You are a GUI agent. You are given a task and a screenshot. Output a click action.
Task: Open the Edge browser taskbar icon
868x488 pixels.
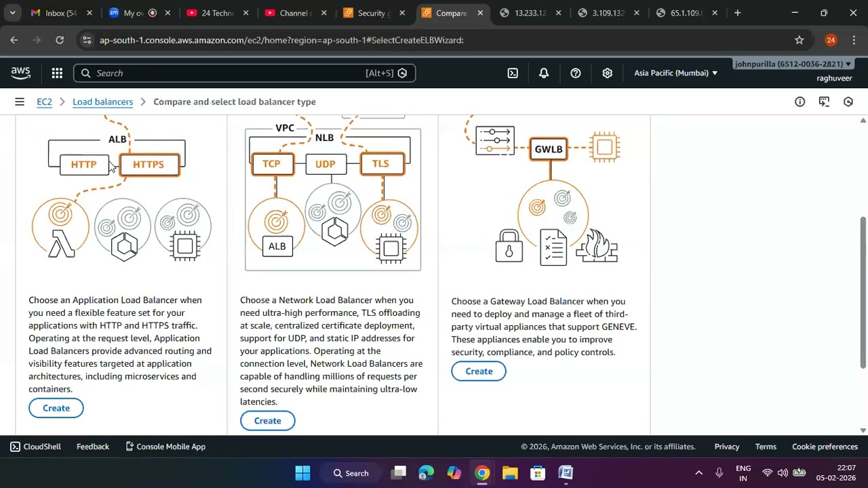click(x=427, y=473)
